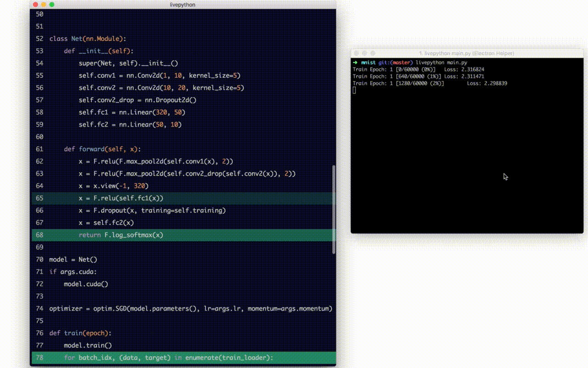
Task: Click the 'for batch_idx' enumerate line
Action: coord(183,357)
